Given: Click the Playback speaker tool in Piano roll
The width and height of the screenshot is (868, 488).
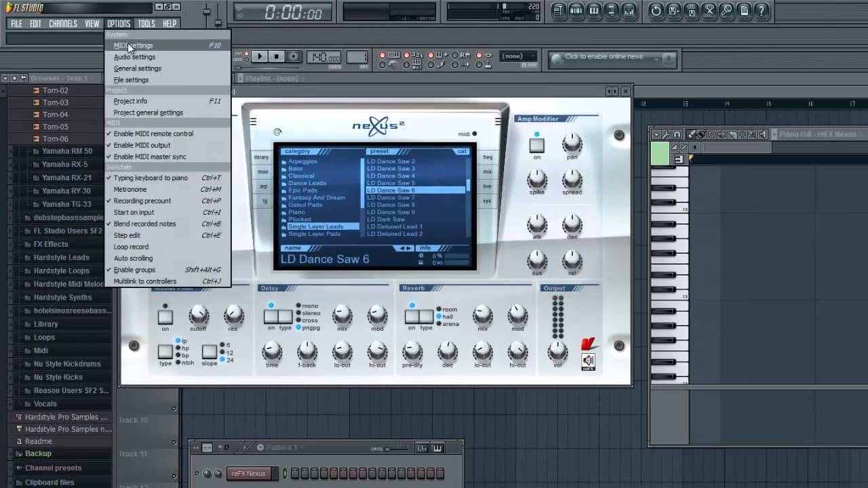Looking at the screenshot, I should (x=763, y=134).
